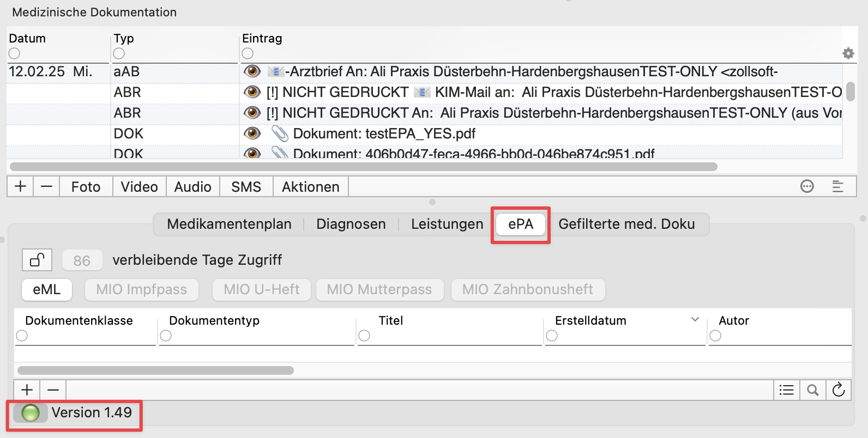Remove ePA document with minus button
Screen dimensions: 868x438
(53, 390)
